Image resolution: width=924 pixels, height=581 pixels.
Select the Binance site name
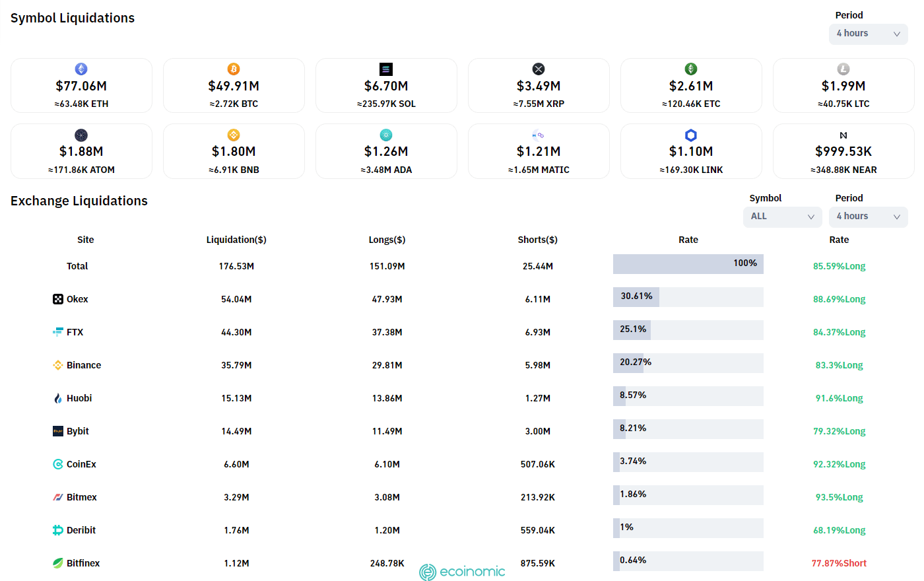tap(84, 365)
